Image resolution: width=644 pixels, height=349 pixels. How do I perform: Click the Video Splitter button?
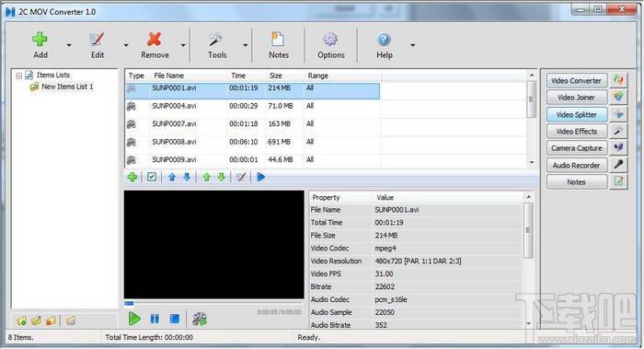[x=576, y=115]
